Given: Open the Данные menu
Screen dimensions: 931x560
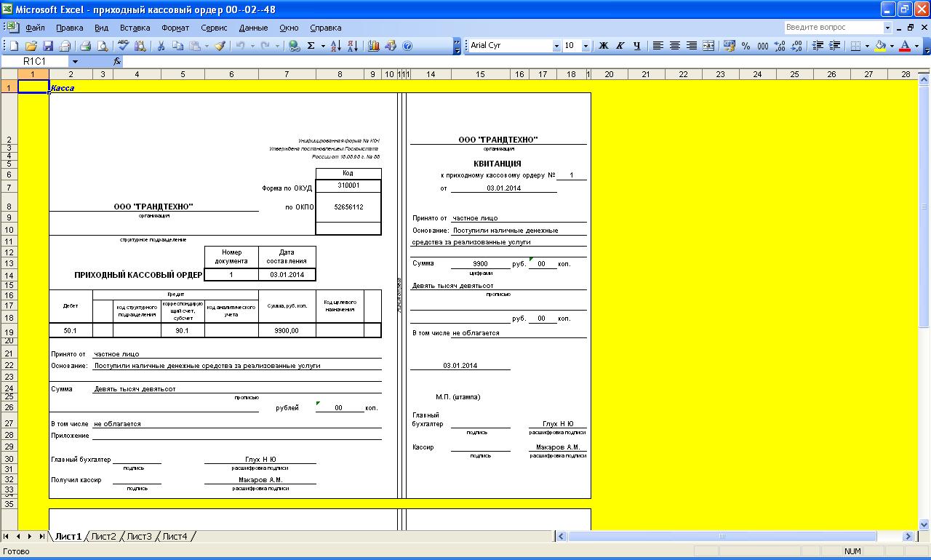Looking at the screenshot, I should (x=253, y=28).
